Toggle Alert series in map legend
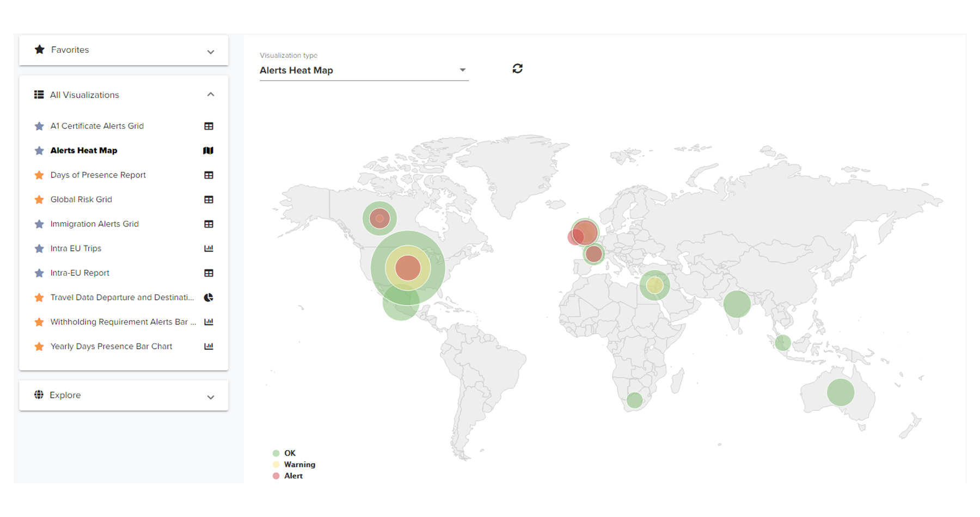Image resolution: width=980 pixels, height=517 pixels. [287, 476]
